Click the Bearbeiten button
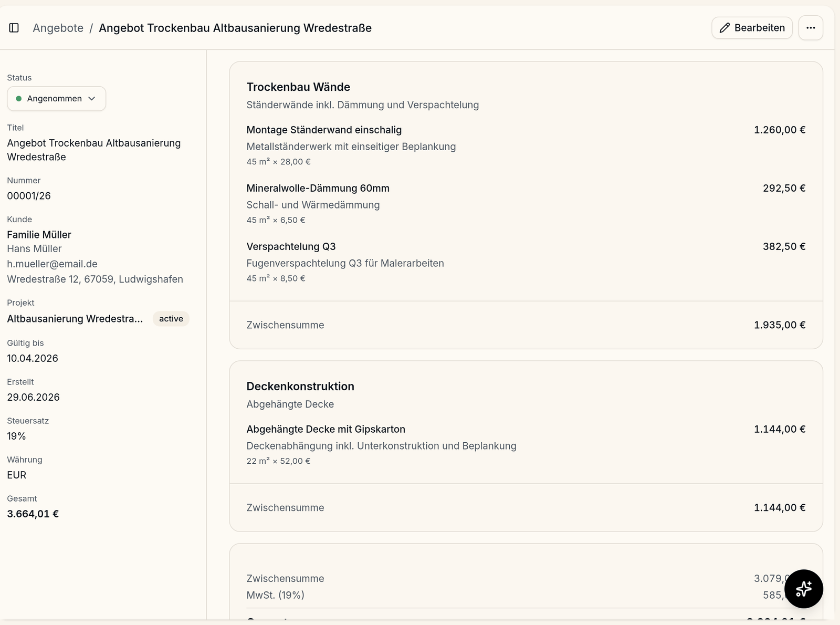Image resolution: width=840 pixels, height=625 pixels. click(752, 28)
